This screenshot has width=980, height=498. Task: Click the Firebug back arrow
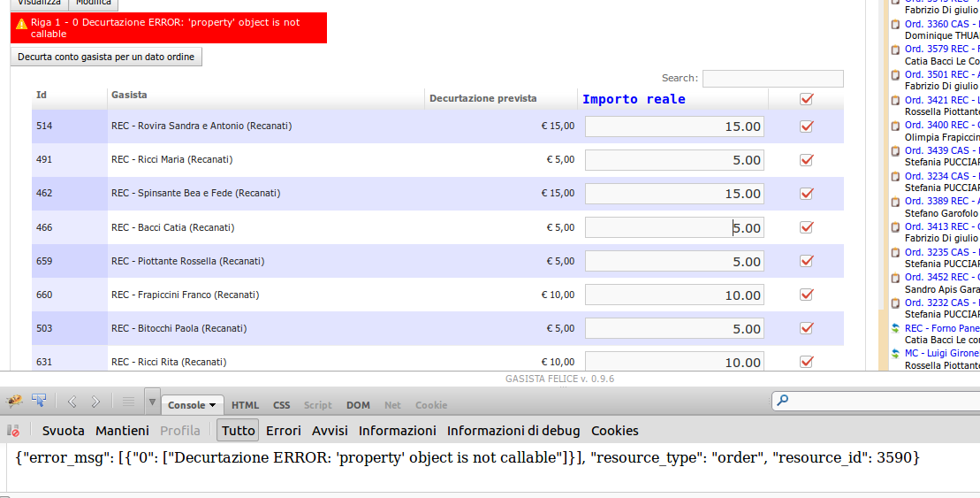72,402
